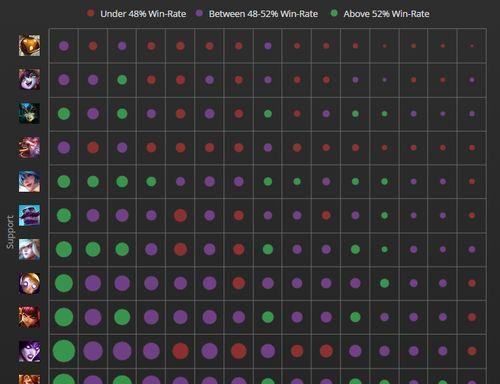
Task: Click the mustached Braum champion portrait
Action: (29, 216)
